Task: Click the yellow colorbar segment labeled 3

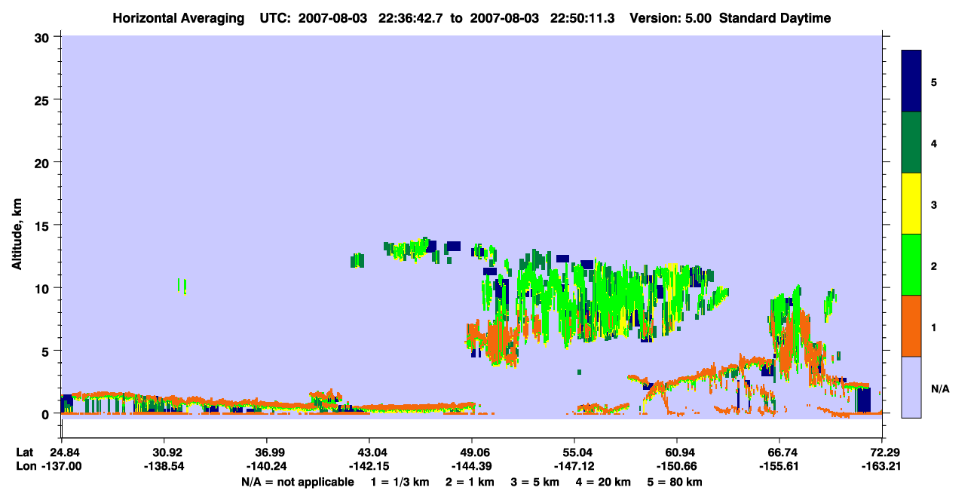Action: [911, 204]
